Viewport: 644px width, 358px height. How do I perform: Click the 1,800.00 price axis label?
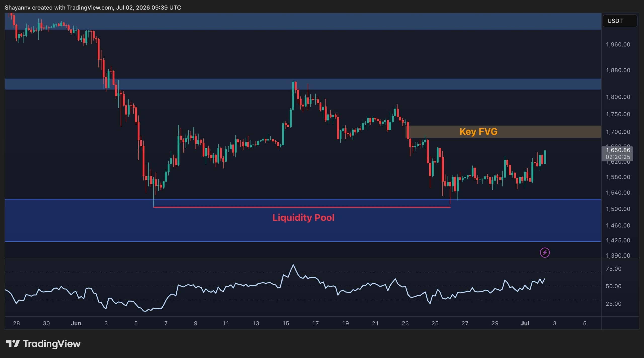click(x=618, y=97)
